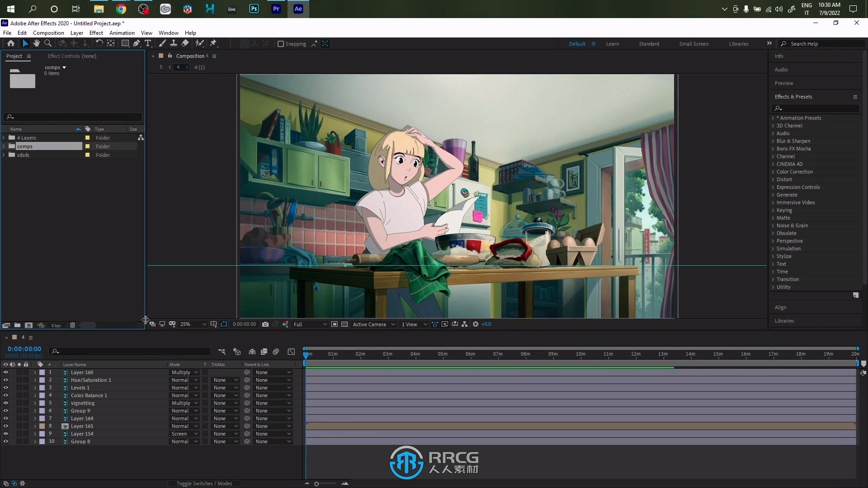Screen dimensions: 868x488
Task: Open the Composition menu
Action: click(48, 33)
